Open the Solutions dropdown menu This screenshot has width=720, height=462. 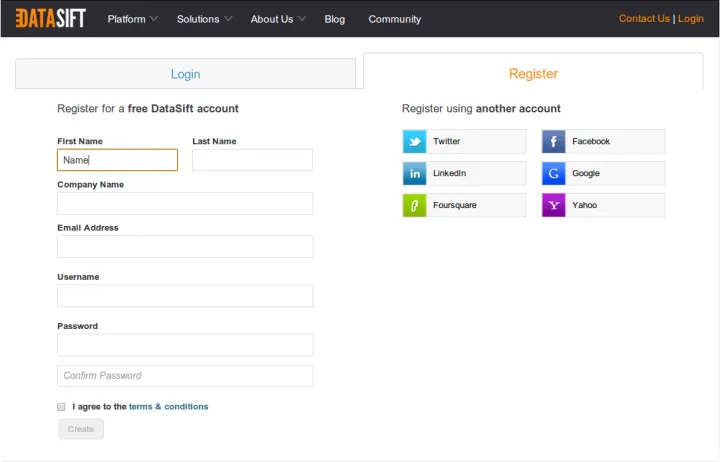(x=204, y=19)
